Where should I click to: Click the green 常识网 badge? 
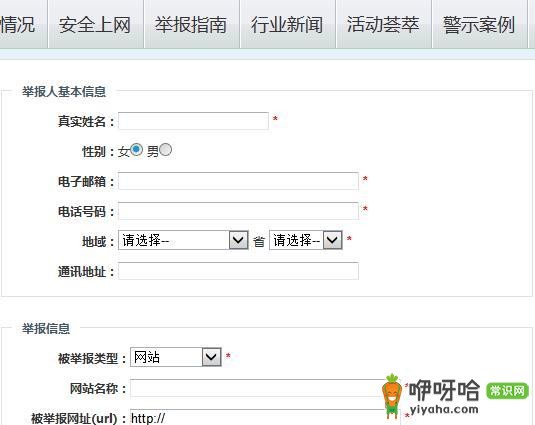tap(507, 391)
